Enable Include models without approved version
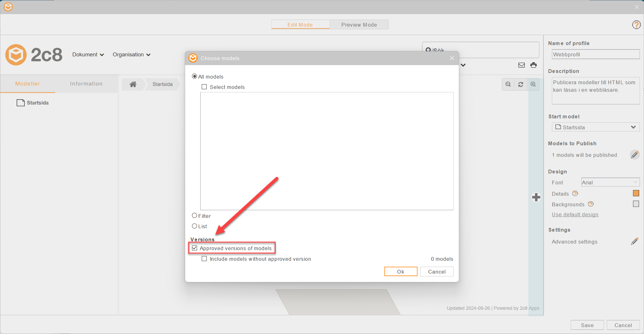 pyautogui.click(x=205, y=259)
